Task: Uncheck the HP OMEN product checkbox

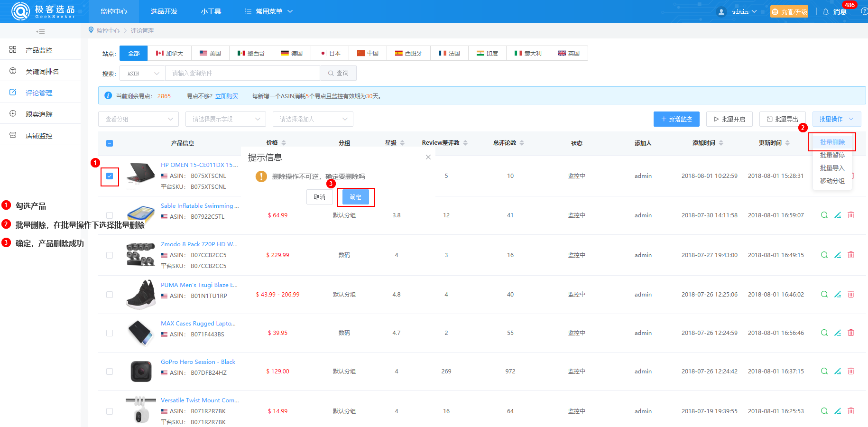Action: coord(110,176)
